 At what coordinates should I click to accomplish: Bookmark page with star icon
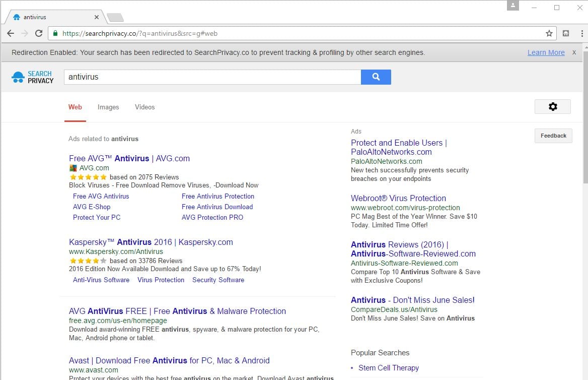pos(549,33)
